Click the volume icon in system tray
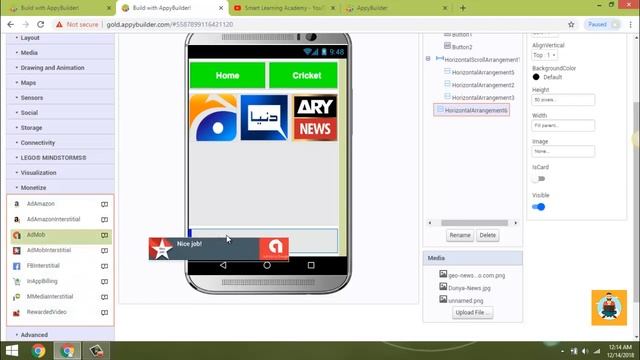 585,351
